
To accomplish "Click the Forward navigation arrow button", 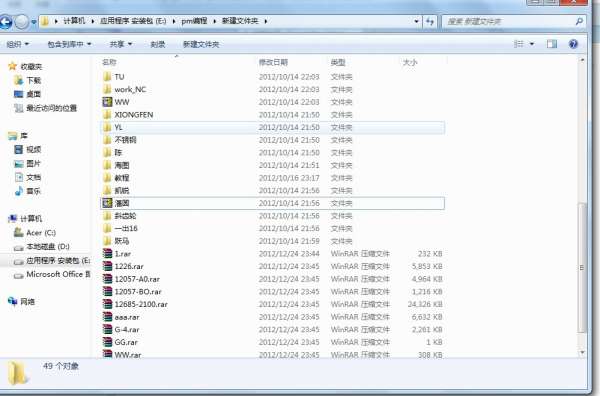I will point(22,22).
